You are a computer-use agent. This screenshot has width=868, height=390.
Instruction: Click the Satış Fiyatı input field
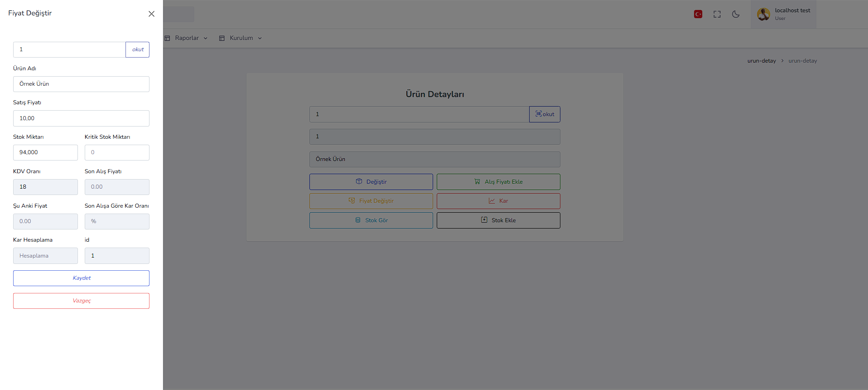click(81, 118)
